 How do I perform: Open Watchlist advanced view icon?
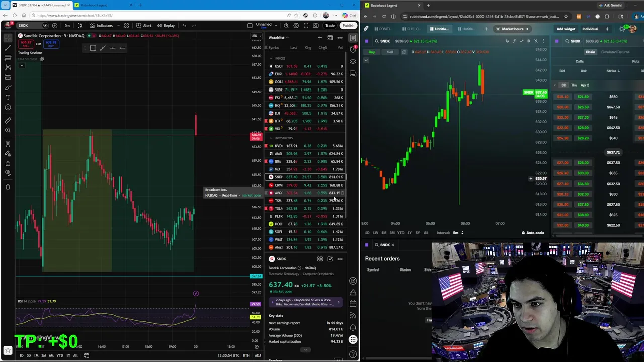pyautogui.click(x=330, y=38)
